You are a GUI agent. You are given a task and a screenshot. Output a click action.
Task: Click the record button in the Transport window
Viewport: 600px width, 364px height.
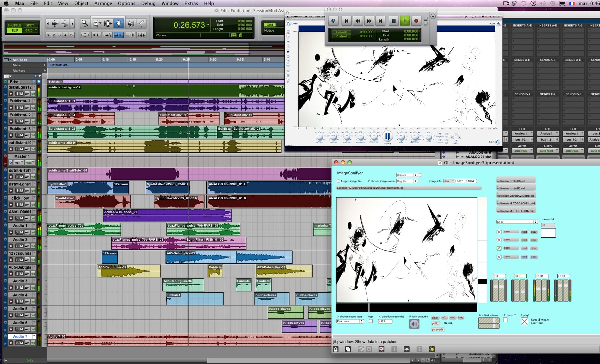pyautogui.click(x=416, y=21)
